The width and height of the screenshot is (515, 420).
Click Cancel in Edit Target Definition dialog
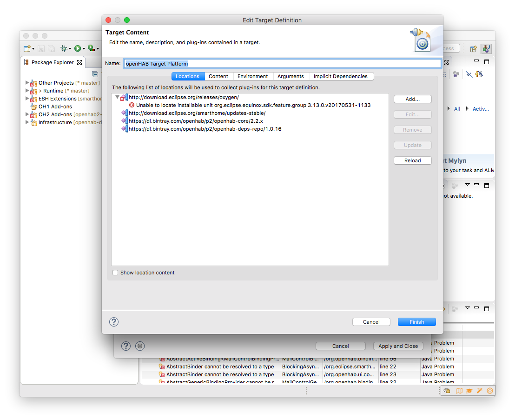point(371,322)
